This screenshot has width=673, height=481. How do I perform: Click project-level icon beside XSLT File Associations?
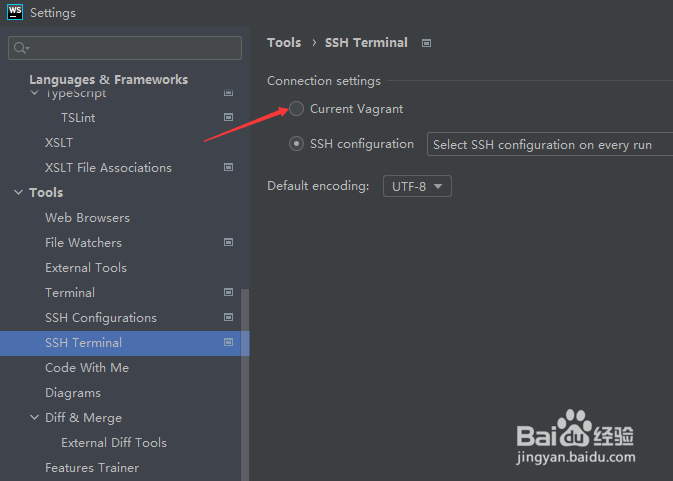point(228,168)
